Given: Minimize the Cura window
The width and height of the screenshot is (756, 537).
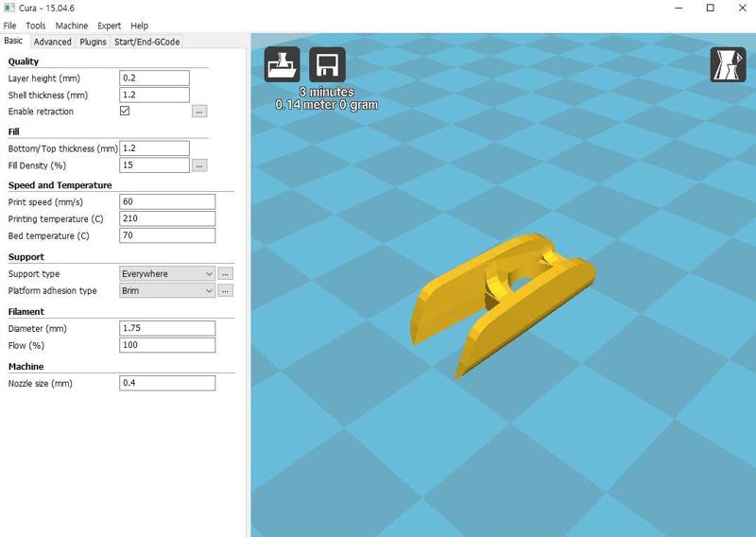Looking at the screenshot, I should pyautogui.click(x=679, y=9).
